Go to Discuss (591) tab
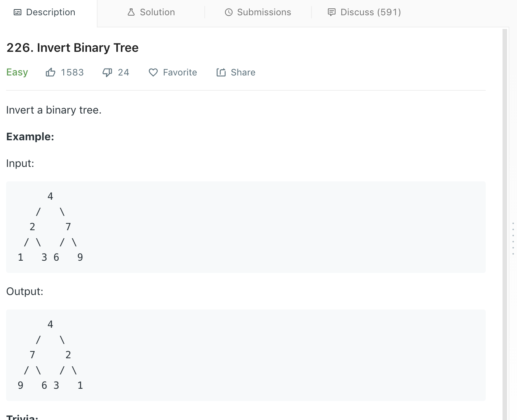Image resolution: width=517 pixels, height=420 pixels. pyautogui.click(x=364, y=12)
